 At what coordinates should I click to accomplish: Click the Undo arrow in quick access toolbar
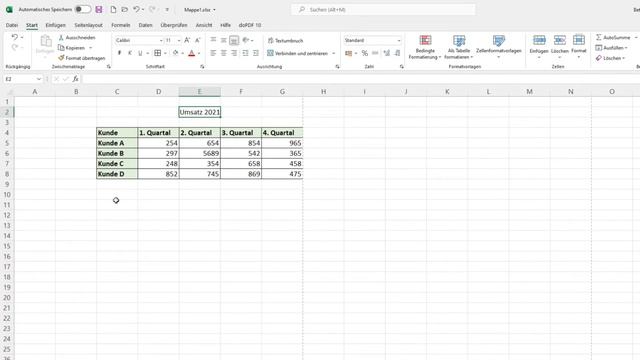pyautogui.click(x=136, y=9)
